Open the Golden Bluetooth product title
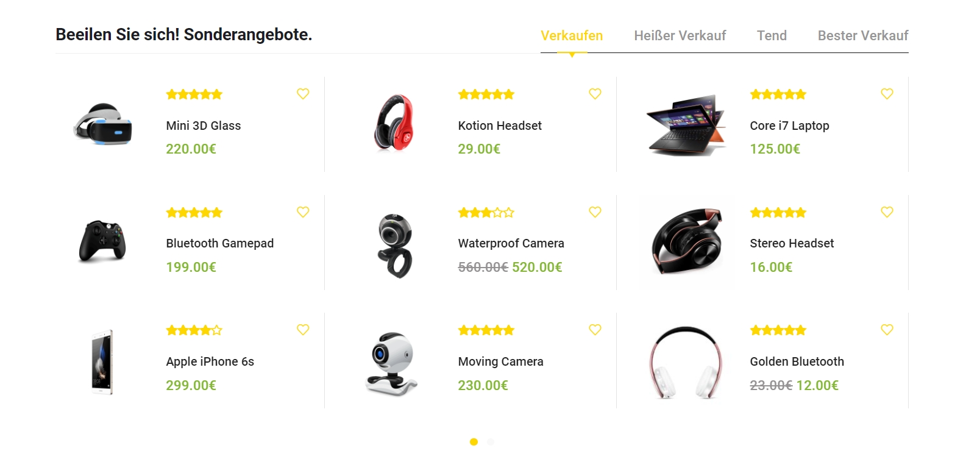Screen dimensions: 980x462 click(797, 361)
